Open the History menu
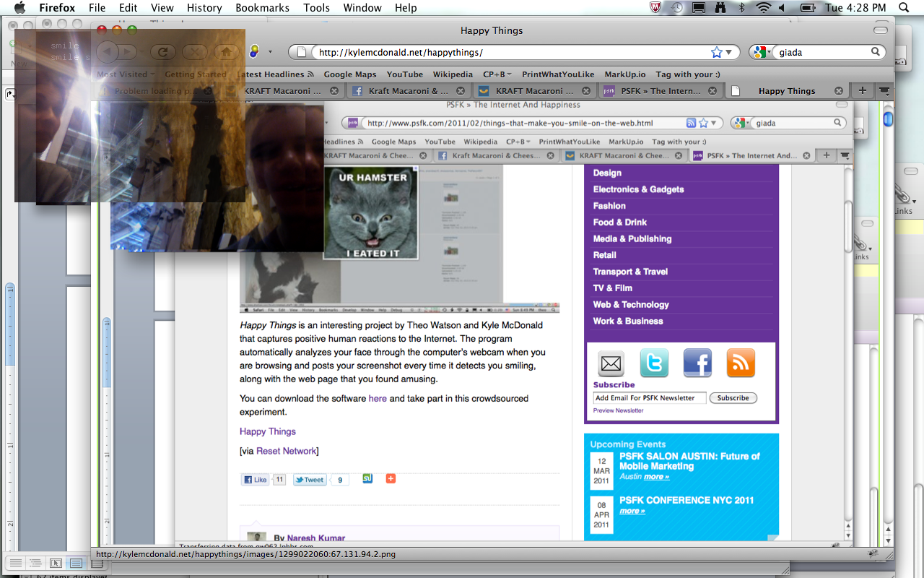Screen dimensions: 924x578 (x=204, y=8)
